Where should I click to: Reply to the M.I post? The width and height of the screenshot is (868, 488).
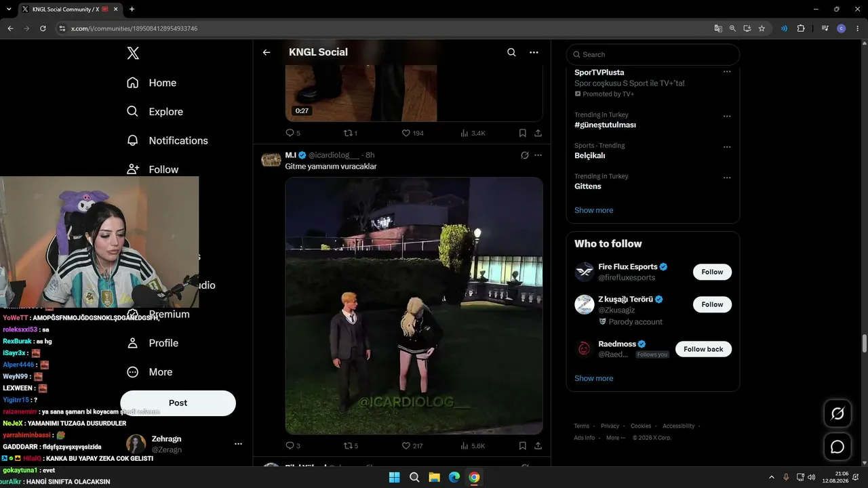tap(293, 446)
